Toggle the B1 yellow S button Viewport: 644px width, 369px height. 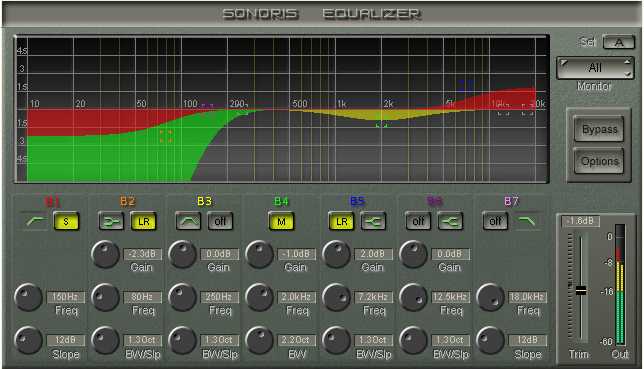(x=66, y=221)
